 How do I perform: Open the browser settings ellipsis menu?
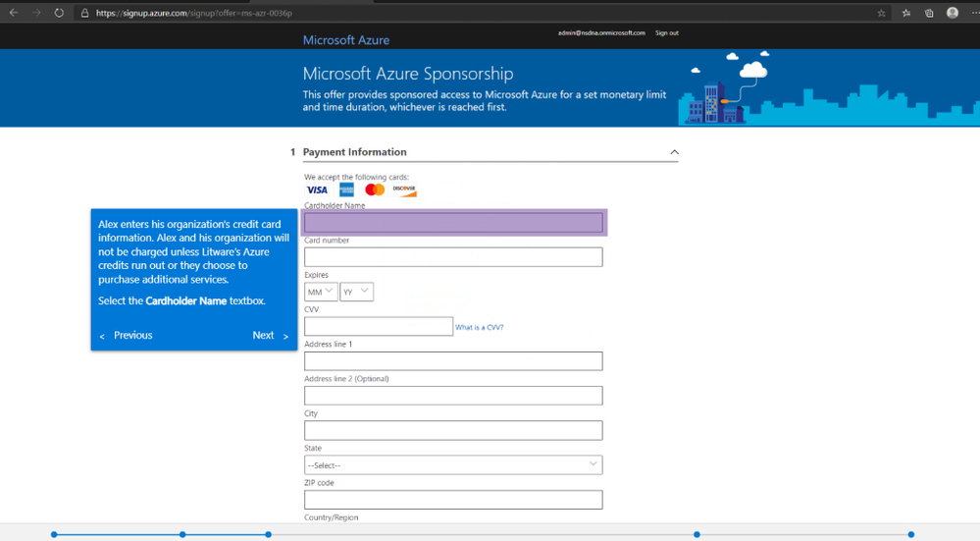point(975,13)
